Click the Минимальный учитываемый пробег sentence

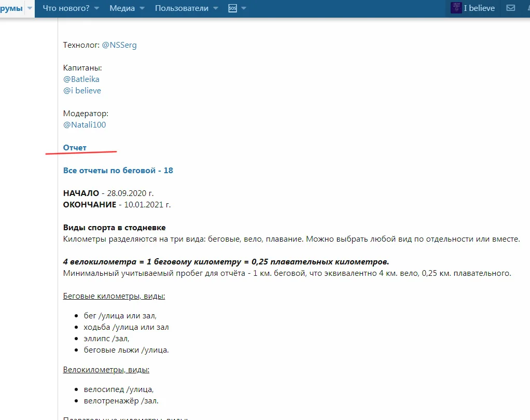tap(287, 273)
